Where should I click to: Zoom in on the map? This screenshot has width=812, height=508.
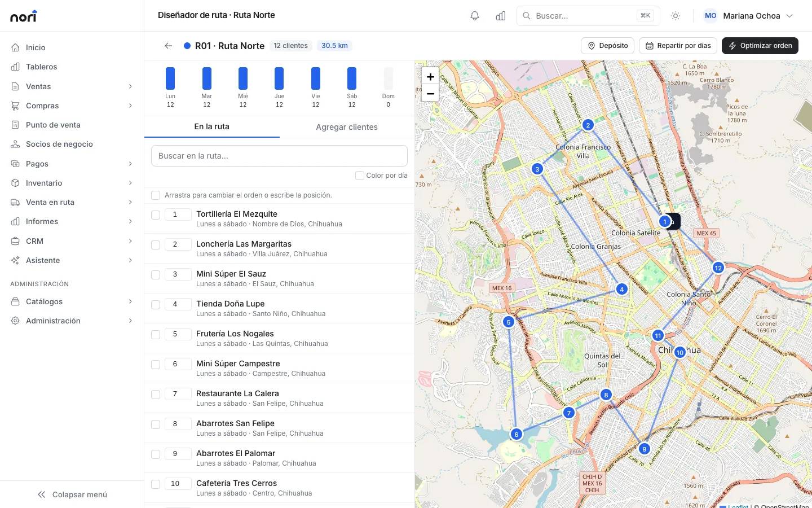(x=430, y=77)
